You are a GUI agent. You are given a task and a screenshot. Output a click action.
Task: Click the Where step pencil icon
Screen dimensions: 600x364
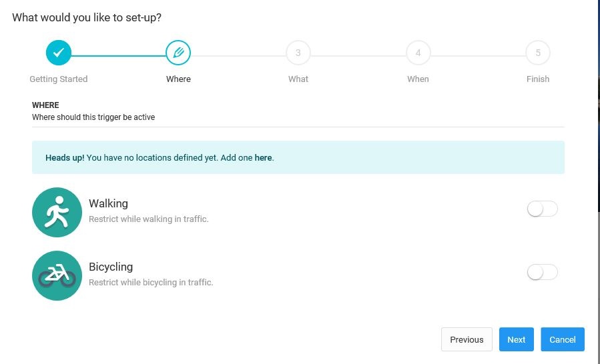point(178,53)
